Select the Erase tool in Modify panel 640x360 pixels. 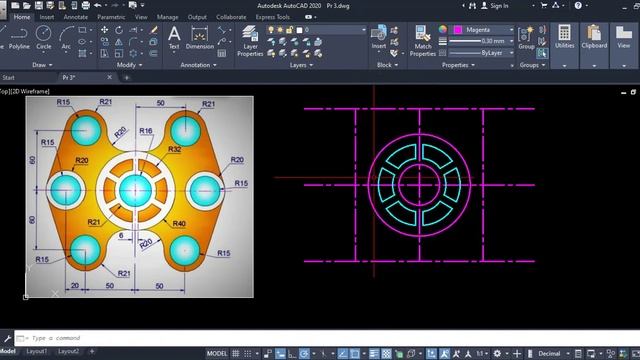pyautogui.click(x=154, y=30)
